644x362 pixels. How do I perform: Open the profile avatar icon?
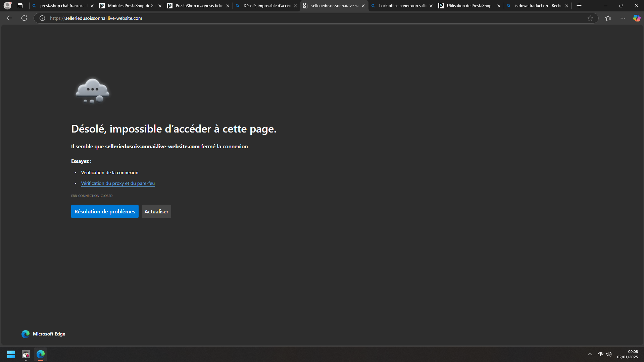pyautogui.click(x=7, y=6)
